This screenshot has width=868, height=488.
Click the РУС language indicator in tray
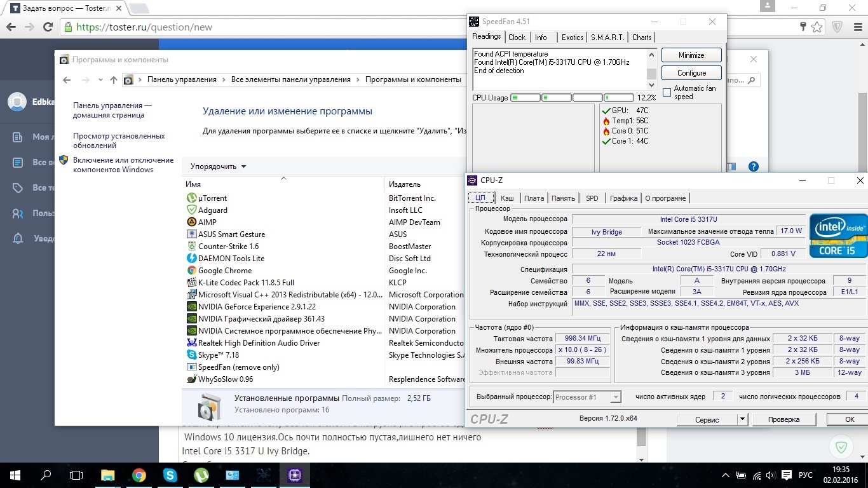(806, 475)
